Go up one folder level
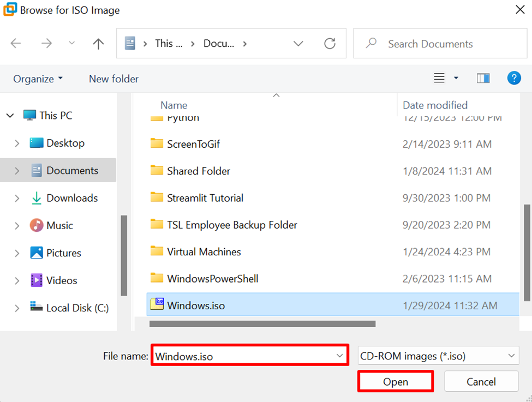The width and height of the screenshot is (532, 402). (98, 44)
